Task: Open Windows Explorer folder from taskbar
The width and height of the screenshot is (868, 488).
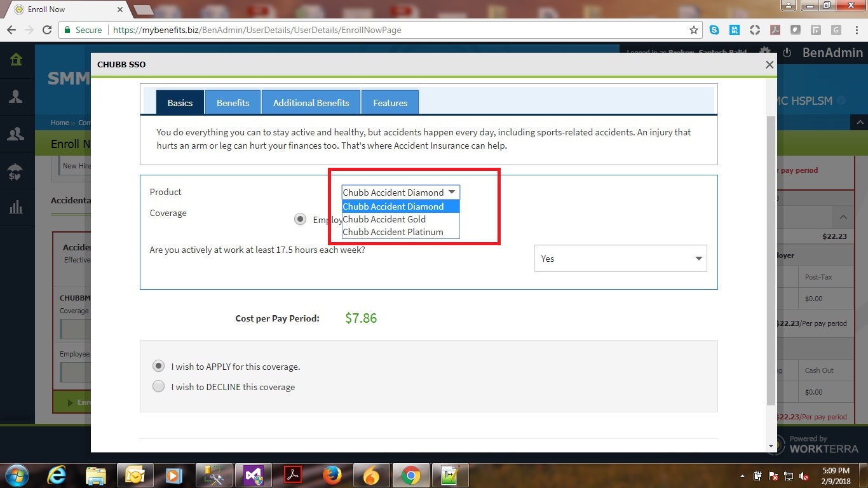Action: pyautogui.click(x=96, y=475)
